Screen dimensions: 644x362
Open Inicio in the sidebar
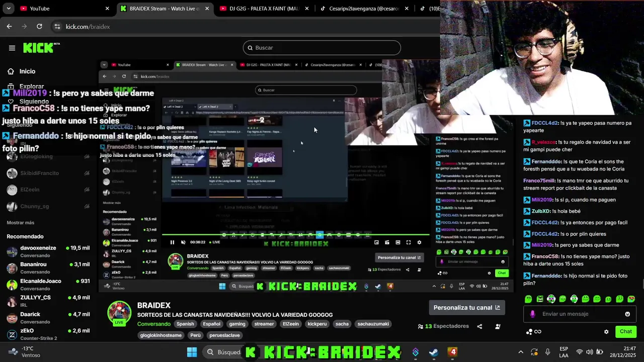(x=27, y=71)
